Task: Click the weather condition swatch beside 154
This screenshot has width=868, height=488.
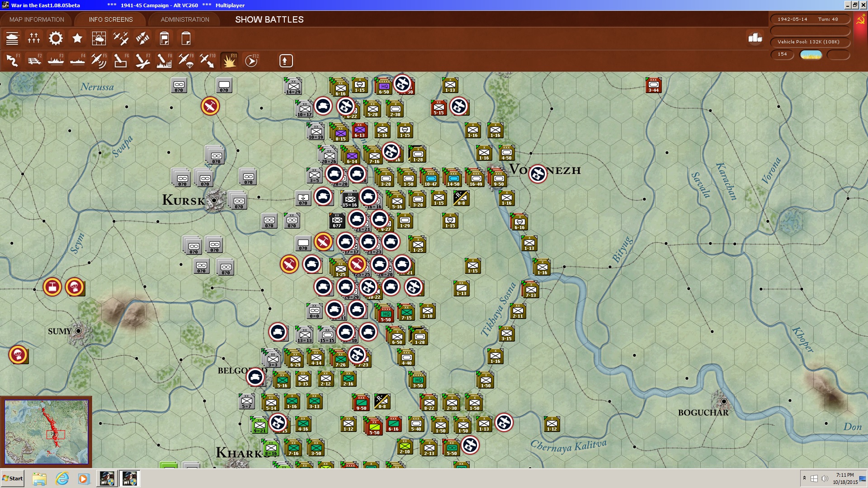Action: (x=811, y=54)
